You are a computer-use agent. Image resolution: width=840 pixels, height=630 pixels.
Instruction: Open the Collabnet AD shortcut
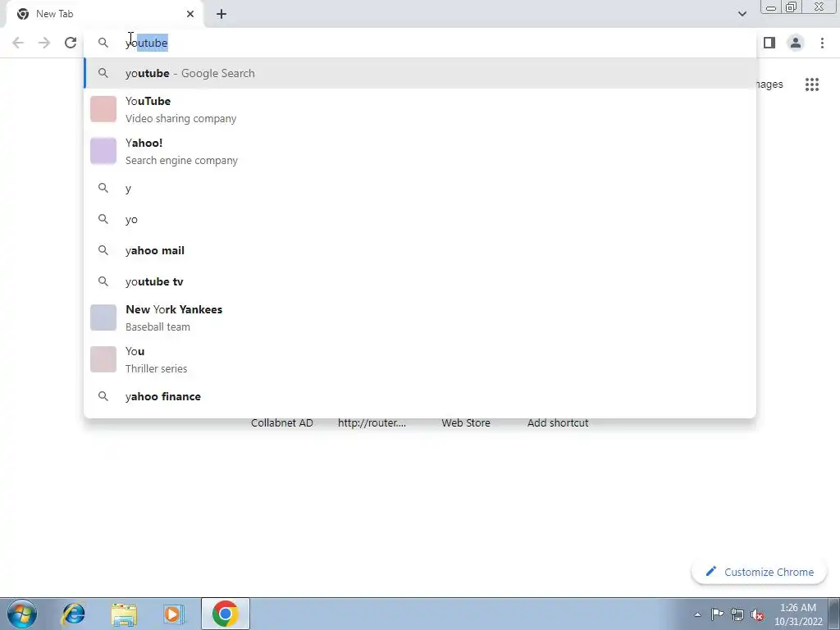[x=282, y=422]
